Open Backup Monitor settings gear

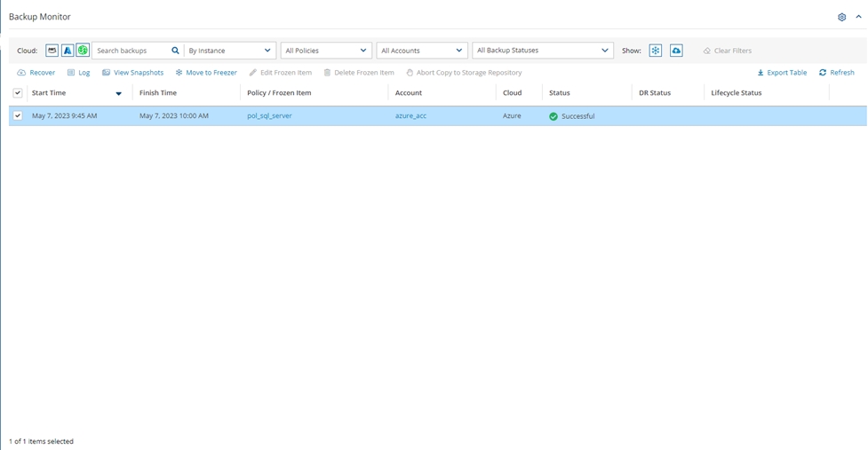click(x=841, y=17)
